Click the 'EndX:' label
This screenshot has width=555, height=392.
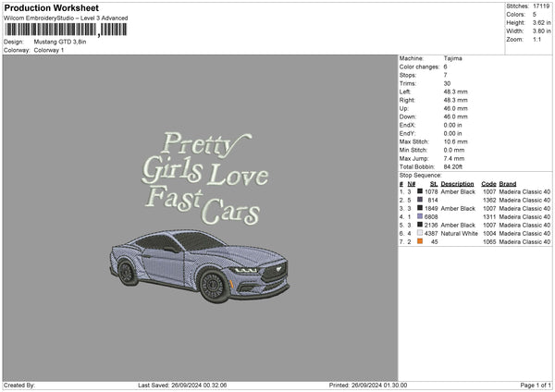click(407, 125)
